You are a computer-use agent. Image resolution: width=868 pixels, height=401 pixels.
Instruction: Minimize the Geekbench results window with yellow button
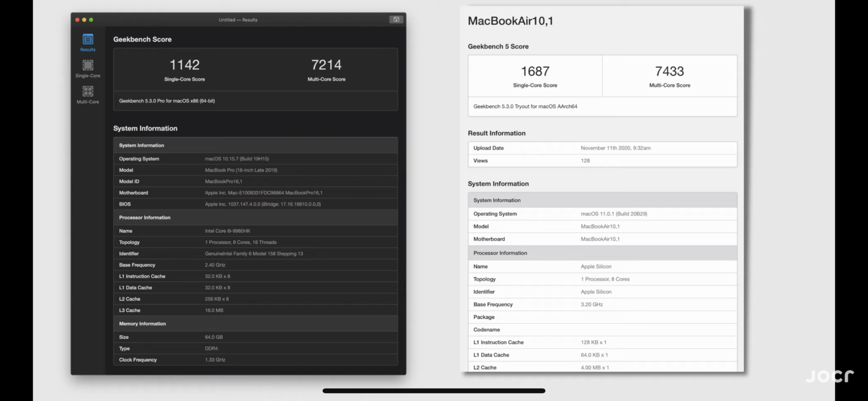[x=84, y=20]
